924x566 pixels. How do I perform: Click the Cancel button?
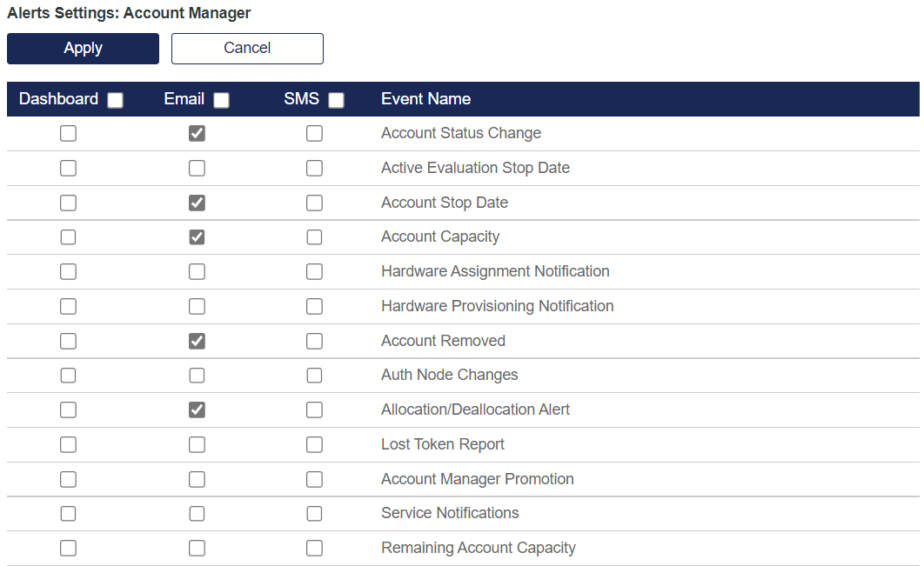(x=247, y=49)
